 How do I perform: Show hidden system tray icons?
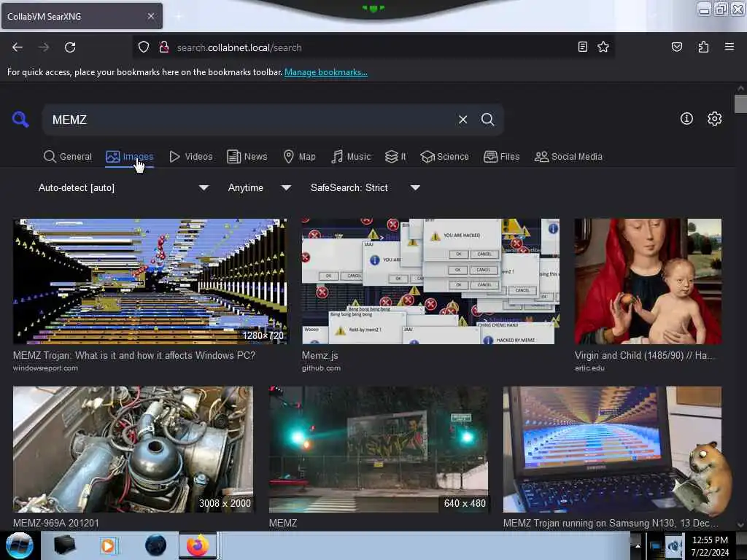638,545
